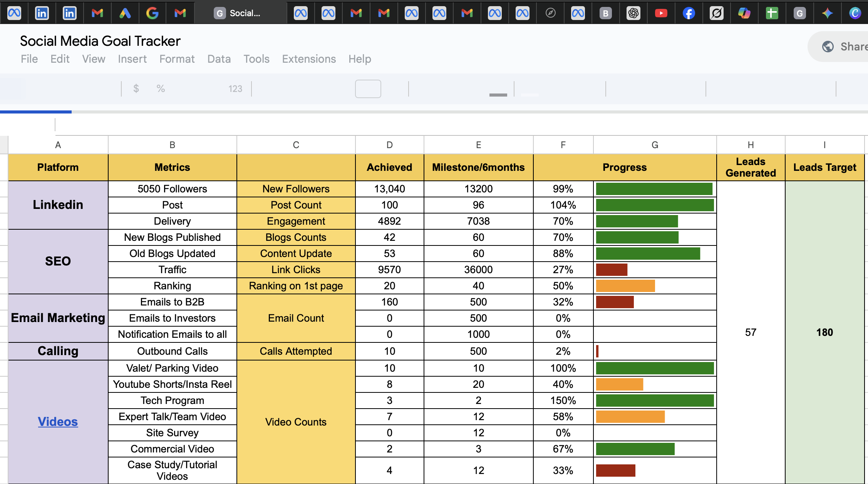Click the Share button
The width and height of the screenshot is (868, 484).
(843, 47)
